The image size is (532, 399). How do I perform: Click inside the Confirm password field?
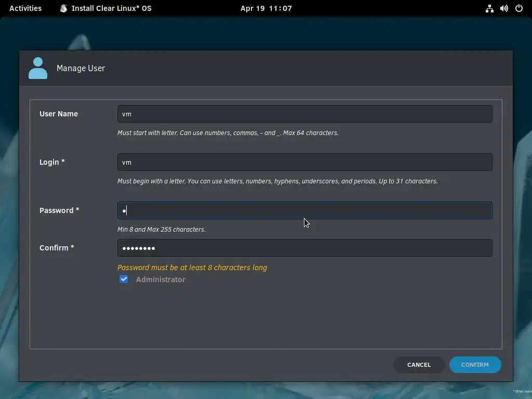click(x=304, y=248)
